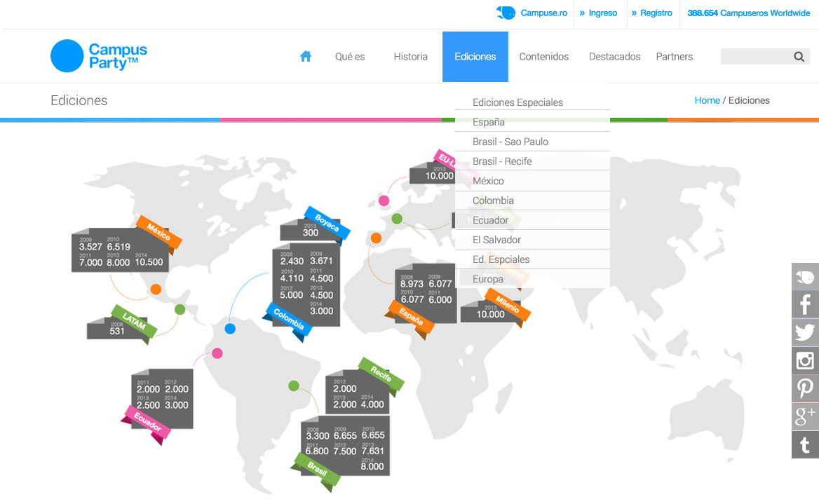Click the Ingreso login link

point(599,13)
